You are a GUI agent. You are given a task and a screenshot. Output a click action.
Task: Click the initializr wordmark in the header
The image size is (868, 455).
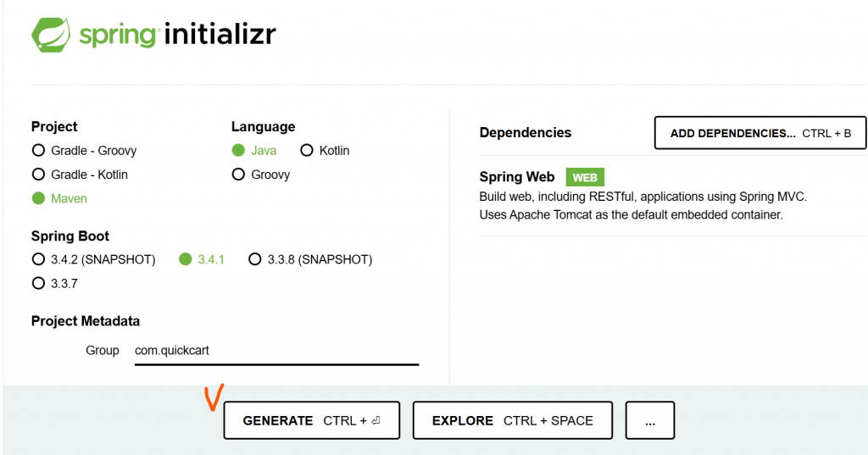click(x=220, y=34)
